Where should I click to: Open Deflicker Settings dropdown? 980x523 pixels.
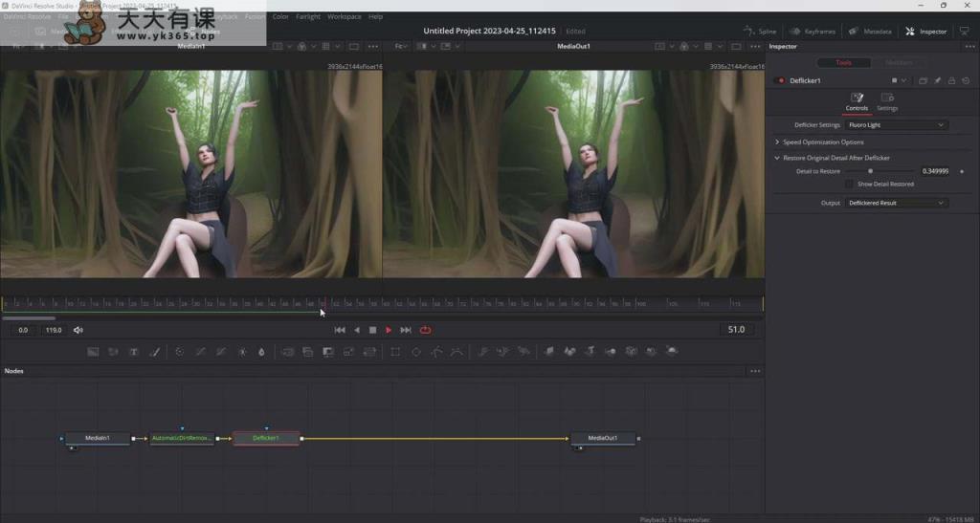pyautogui.click(x=896, y=125)
